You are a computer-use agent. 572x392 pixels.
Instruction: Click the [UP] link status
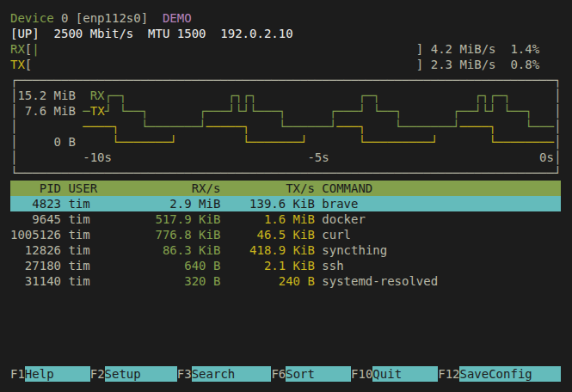[x=24, y=34]
